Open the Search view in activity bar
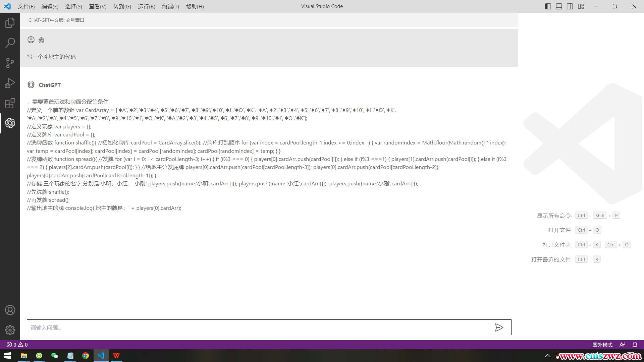 tap(10, 43)
